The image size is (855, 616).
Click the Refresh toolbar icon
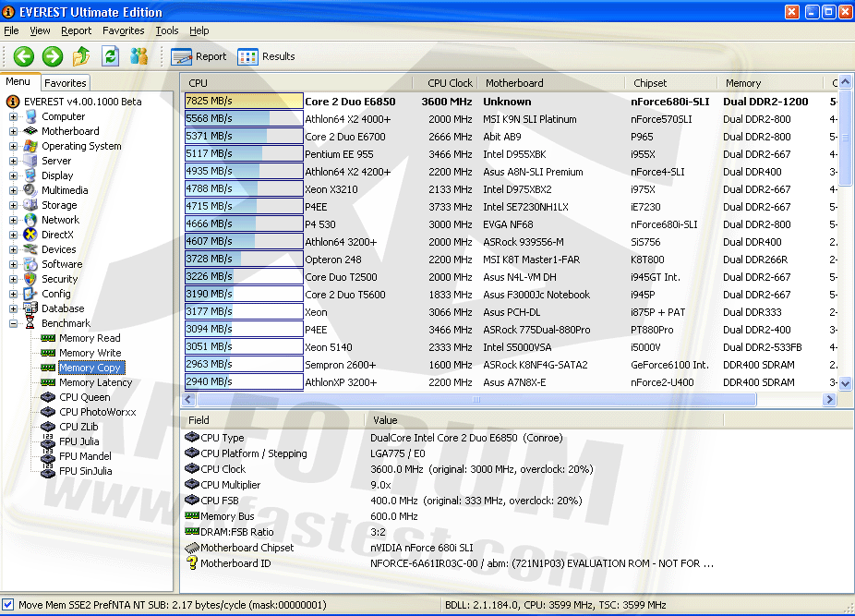[111, 56]
